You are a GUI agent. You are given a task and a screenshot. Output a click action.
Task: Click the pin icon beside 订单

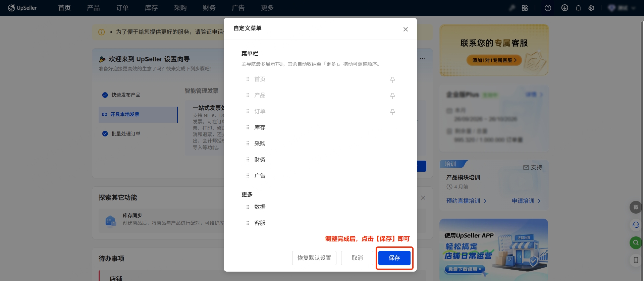[392, 112]
